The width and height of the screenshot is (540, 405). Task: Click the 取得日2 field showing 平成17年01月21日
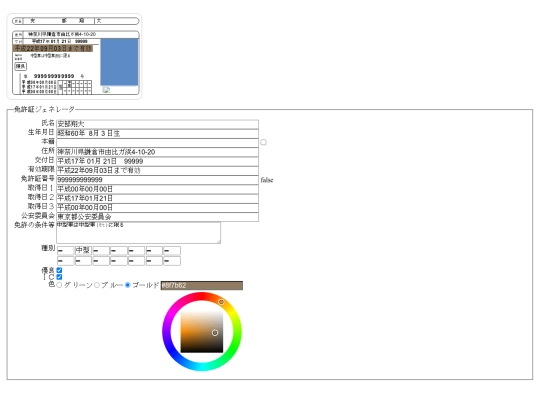click(157, 198)
